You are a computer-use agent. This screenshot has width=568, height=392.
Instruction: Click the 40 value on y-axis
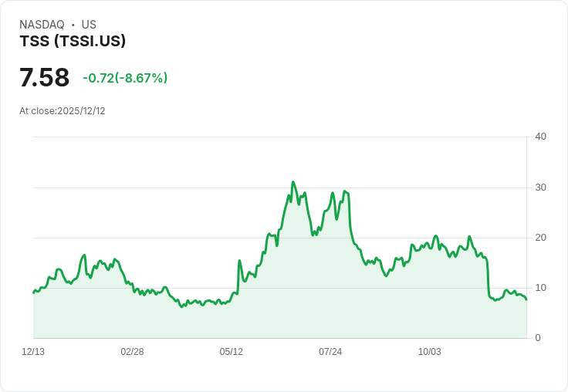540,137
